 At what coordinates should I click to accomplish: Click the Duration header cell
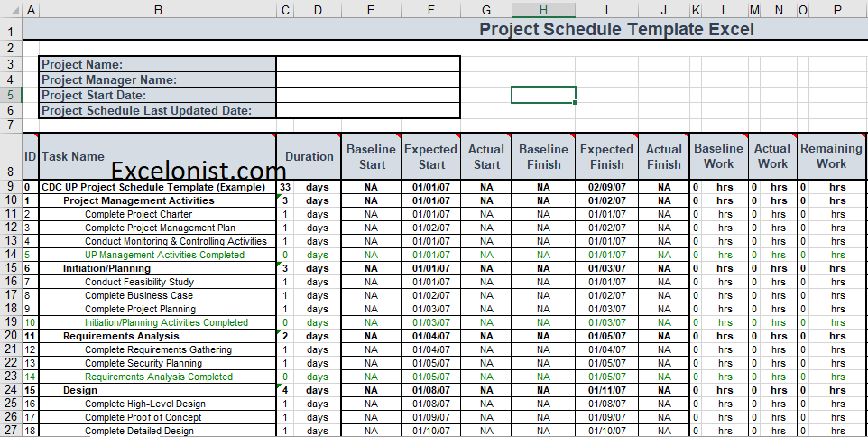click(309, 156)
